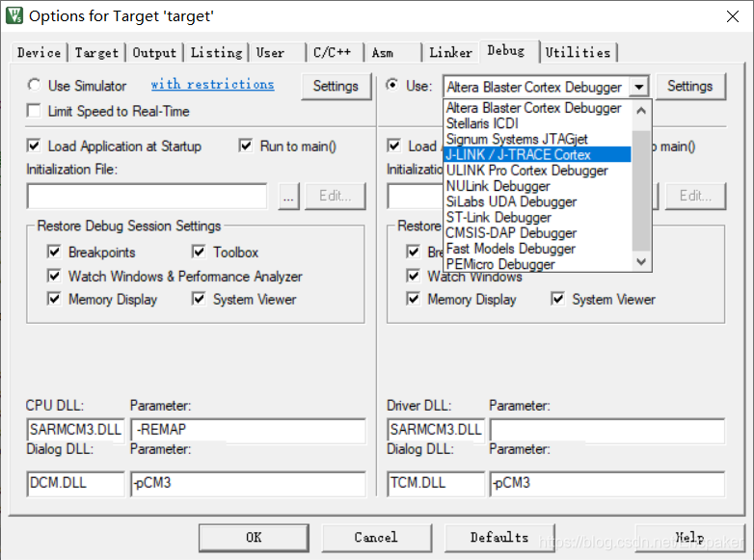This screenshot has height=560, width=754.
Task: Toggle simulator System Viewer checkbox
Action: pyautogui.click(x=199, y=299)
